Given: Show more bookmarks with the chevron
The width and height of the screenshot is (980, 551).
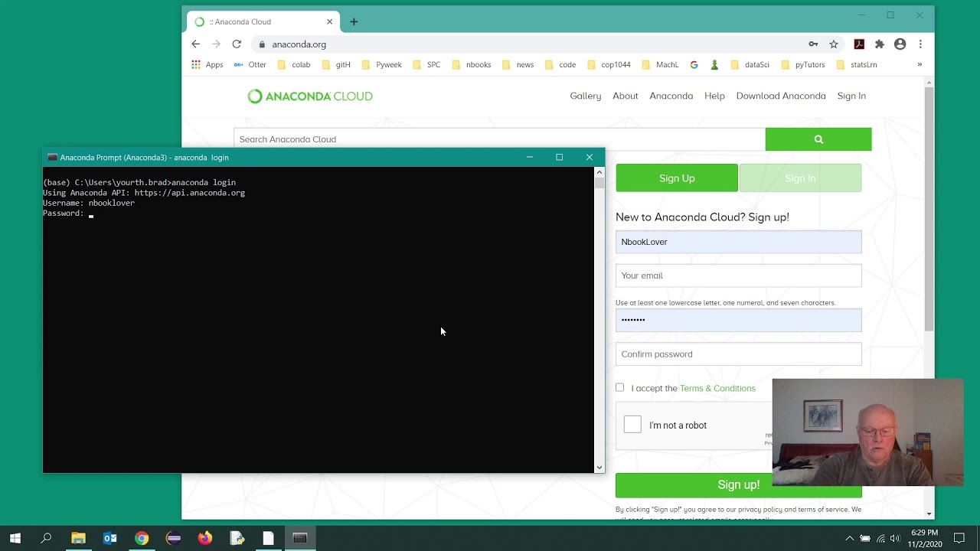Looking at the screenshot, I should click(920, 65).
